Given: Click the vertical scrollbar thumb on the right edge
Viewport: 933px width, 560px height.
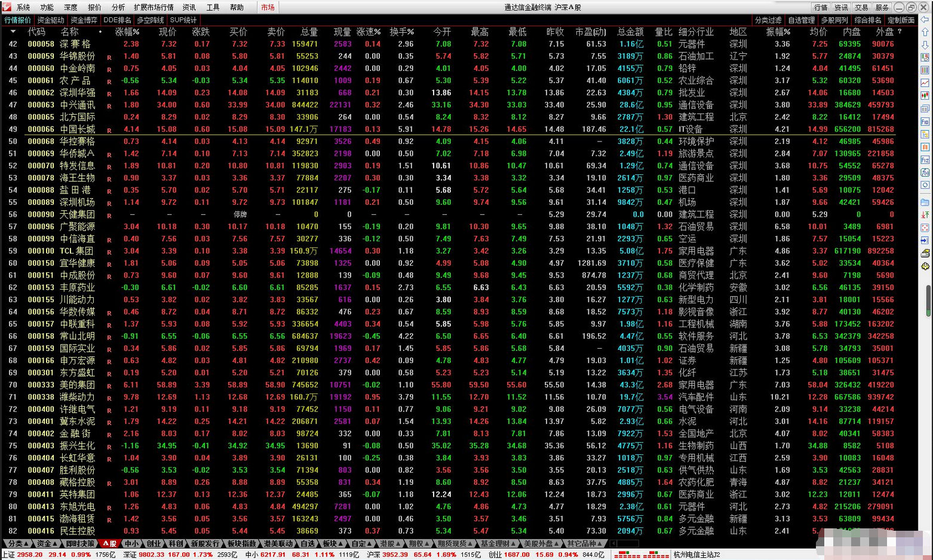Looking at the screenshot, I should (928, 300).
